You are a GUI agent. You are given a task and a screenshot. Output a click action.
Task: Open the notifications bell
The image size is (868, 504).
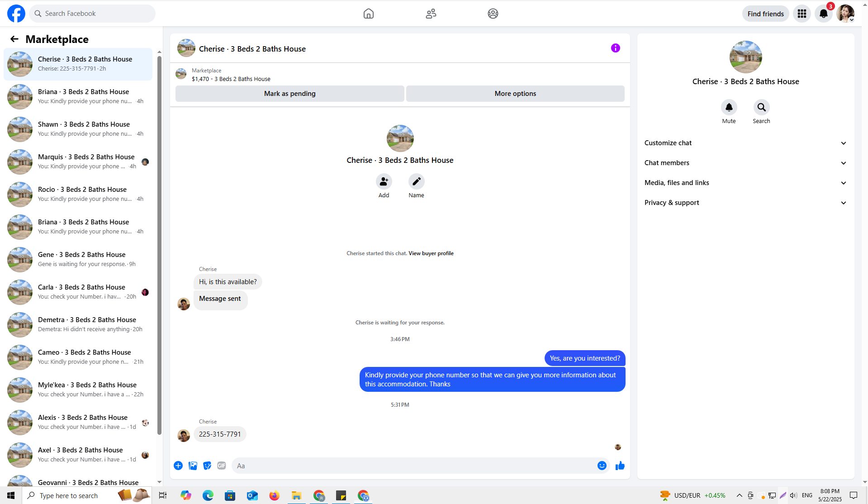pos(824,14)
